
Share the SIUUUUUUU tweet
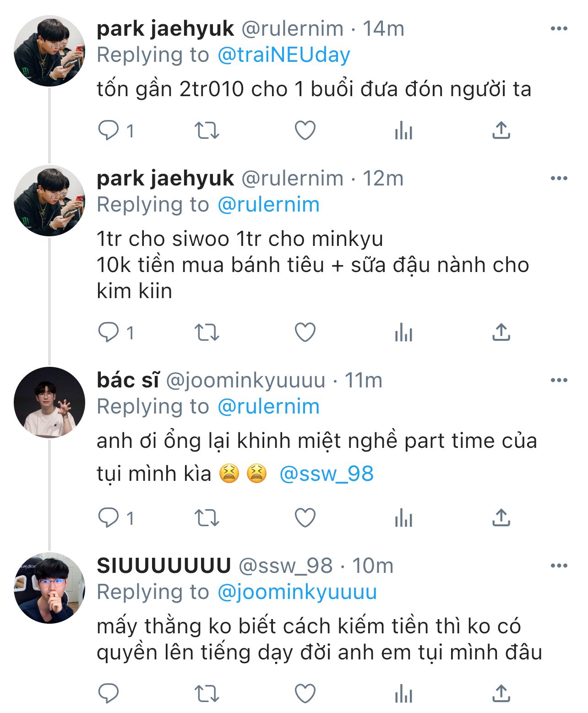[x=501, y=693]
